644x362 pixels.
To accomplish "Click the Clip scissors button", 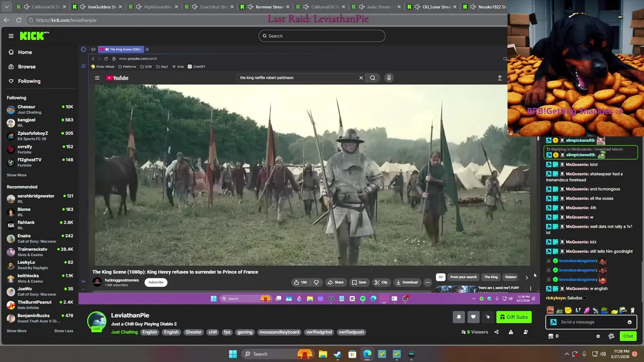I will [381, 282].
